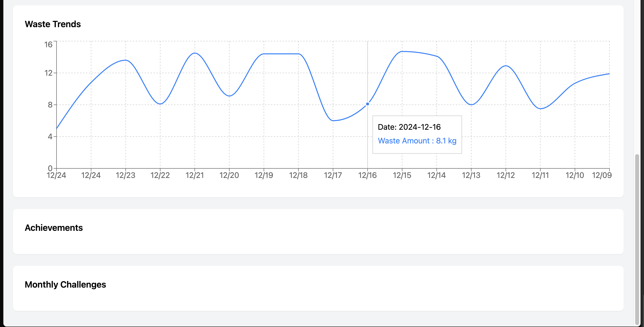Open the Achievements section
This screenshot has width=644, height=327.
[x=54, y=228]
